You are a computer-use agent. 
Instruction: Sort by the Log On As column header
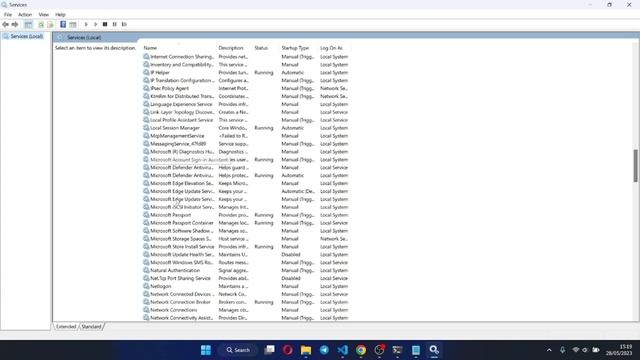334,48
